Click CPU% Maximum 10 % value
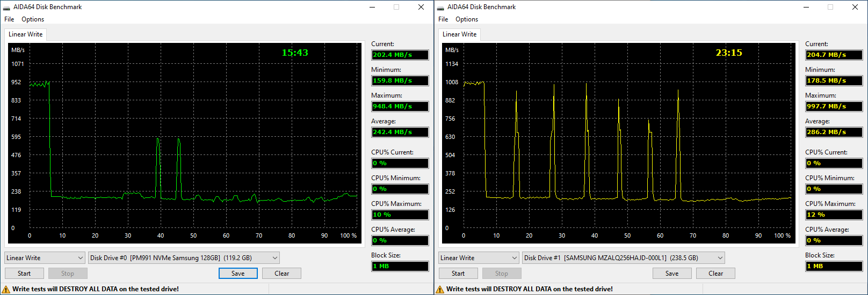The image size is (868, 295). pos(400,215)
